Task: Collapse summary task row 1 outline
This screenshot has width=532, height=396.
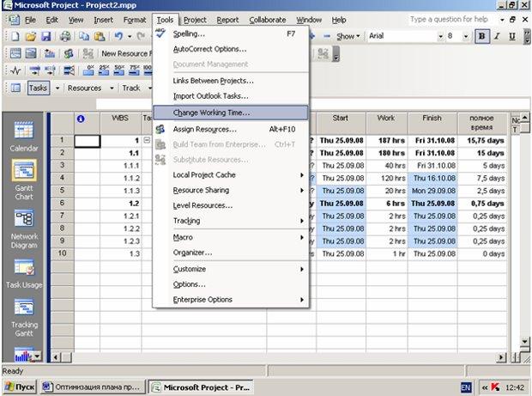Action: 147,140
